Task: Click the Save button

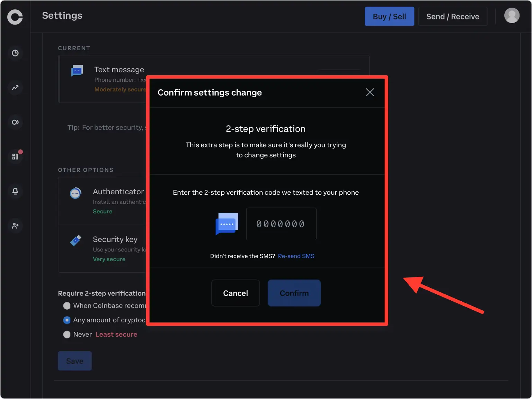Action: coord(74,361)
